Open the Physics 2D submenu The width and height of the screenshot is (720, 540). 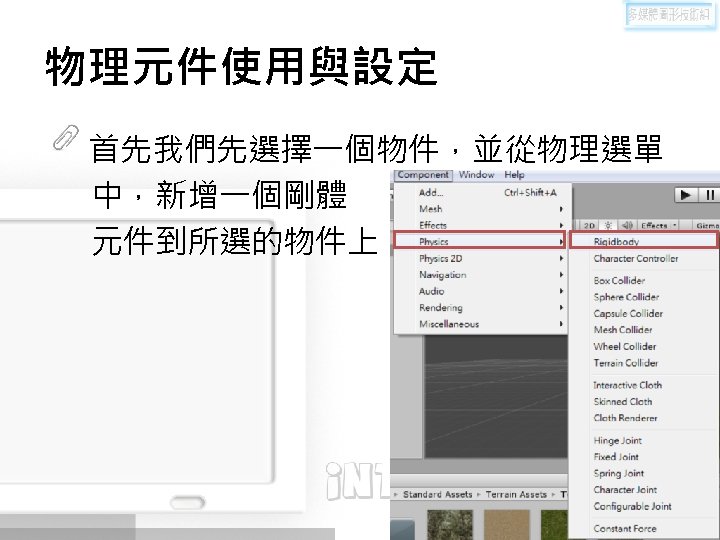pyautogui.click(x=481, y=259)
